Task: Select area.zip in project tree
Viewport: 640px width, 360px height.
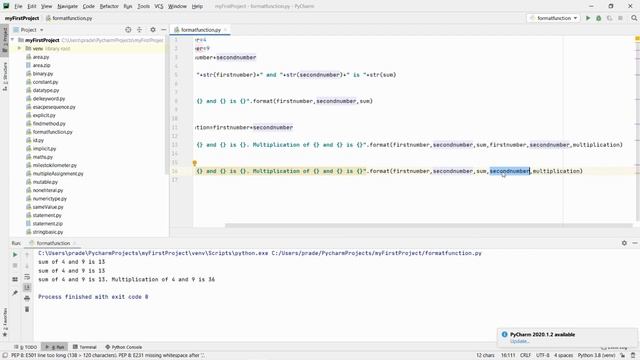Action: tap(41, 65)
